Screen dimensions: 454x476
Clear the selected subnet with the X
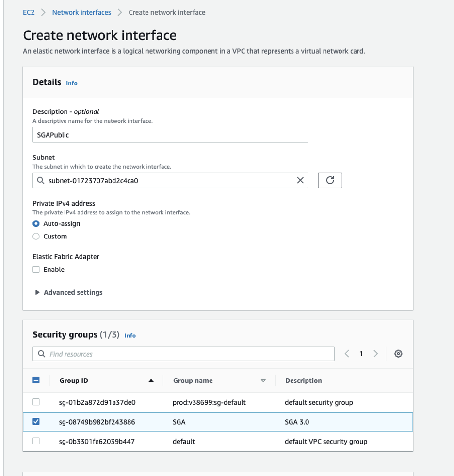(300, 180)
